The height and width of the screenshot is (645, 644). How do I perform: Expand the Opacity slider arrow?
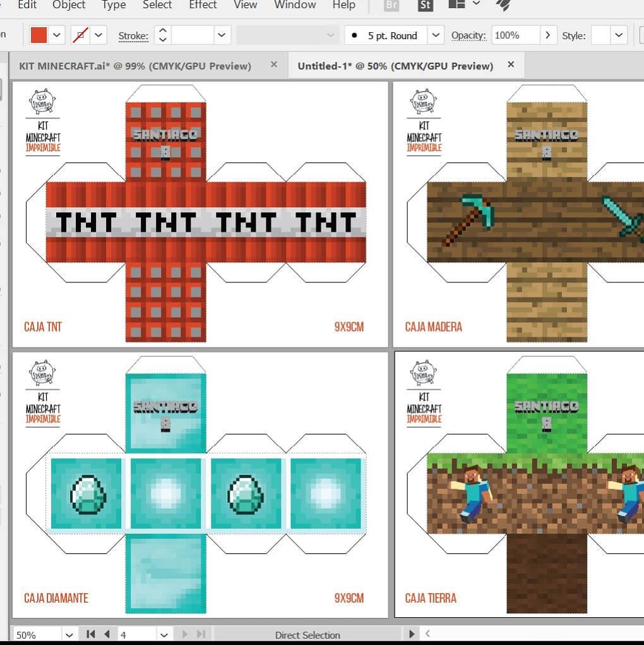click(548, 35)
